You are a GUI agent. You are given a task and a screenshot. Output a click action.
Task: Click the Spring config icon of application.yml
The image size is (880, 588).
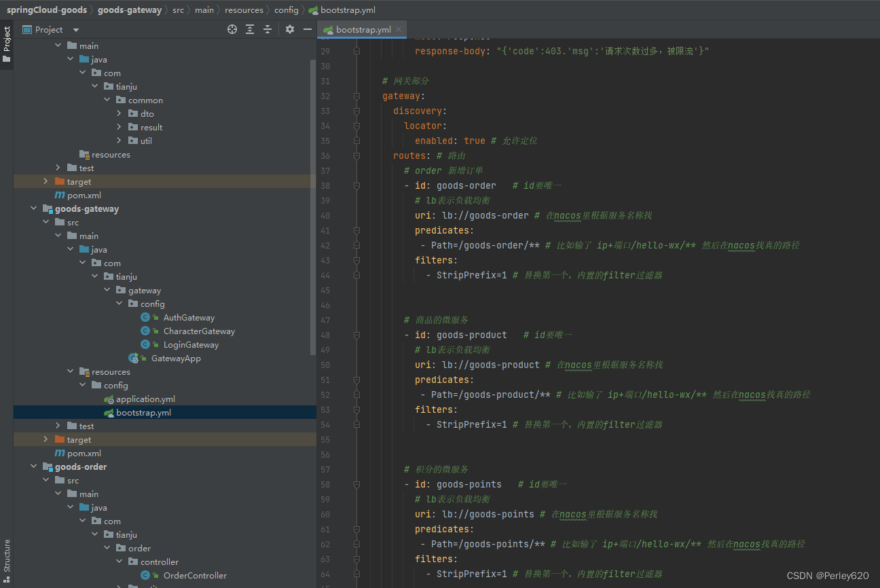pyautogui.click(x=109, y=399)
